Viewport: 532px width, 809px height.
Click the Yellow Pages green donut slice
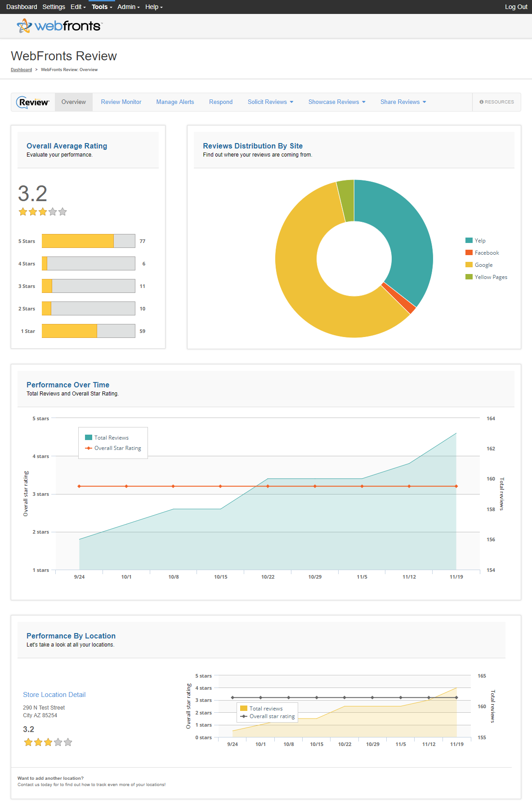coord(347,200)
